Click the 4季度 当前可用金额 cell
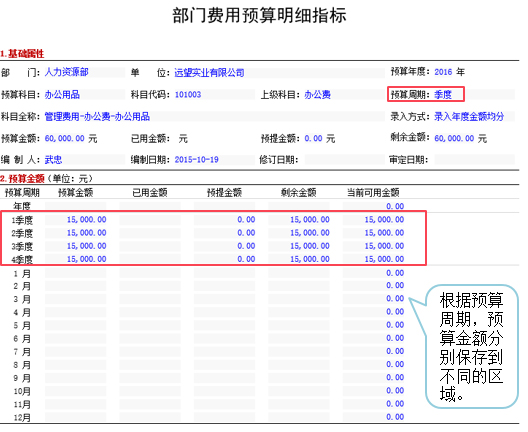 [373, 259]
